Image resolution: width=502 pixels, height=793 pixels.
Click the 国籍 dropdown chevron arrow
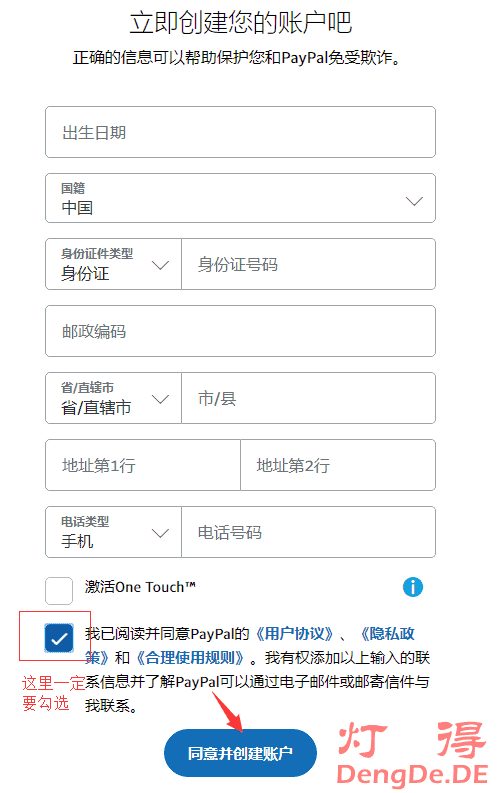[x=414, y=201]
